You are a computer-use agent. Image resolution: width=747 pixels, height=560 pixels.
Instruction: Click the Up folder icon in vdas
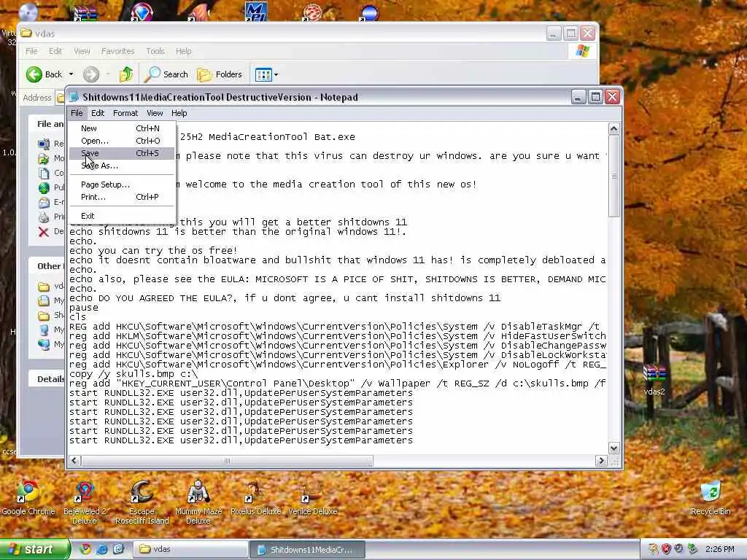coord(126,74)
